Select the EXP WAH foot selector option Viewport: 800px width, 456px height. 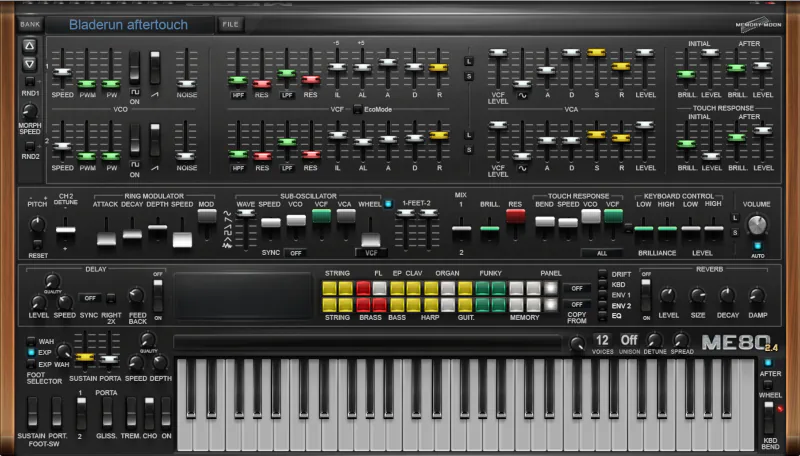pos(31,364)
